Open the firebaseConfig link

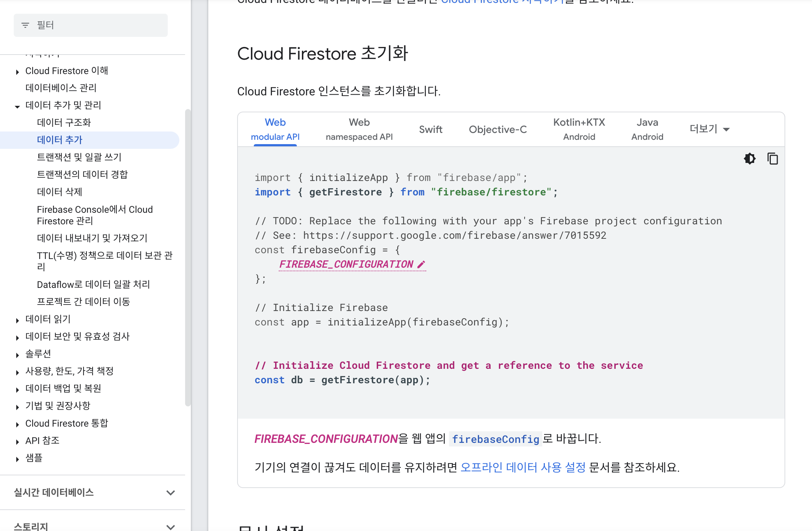click(495, 439)
